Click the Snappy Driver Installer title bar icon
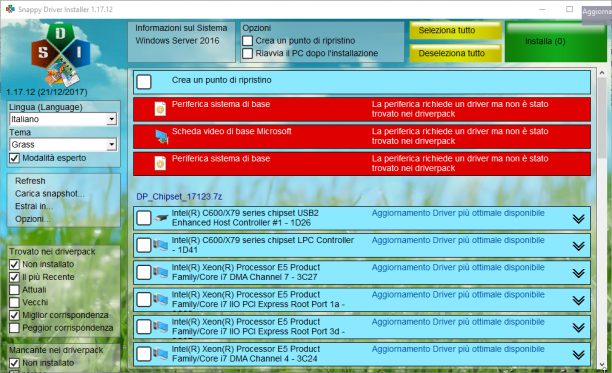 [x=10, y=9]
